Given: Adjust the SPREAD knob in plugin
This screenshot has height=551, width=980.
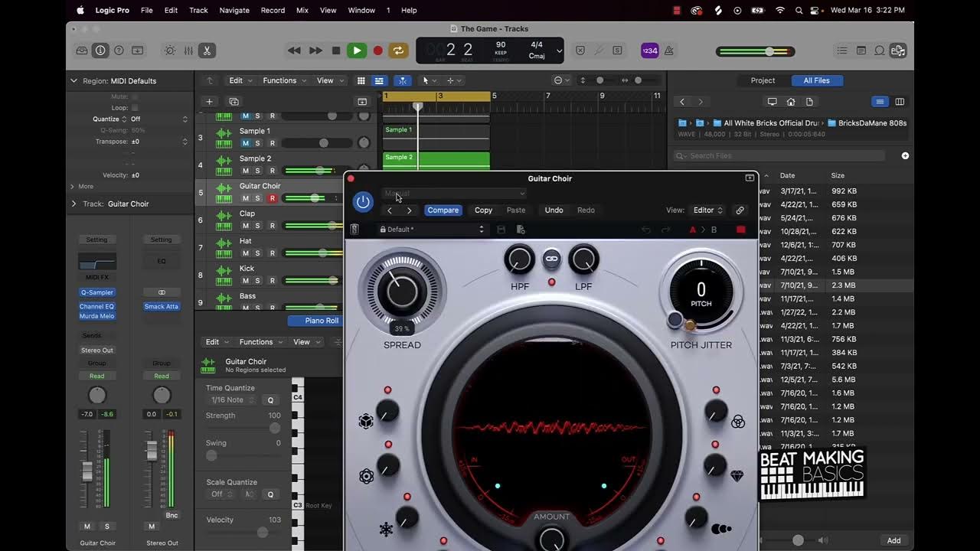Looking at the screenshot, I should [402, 290].
